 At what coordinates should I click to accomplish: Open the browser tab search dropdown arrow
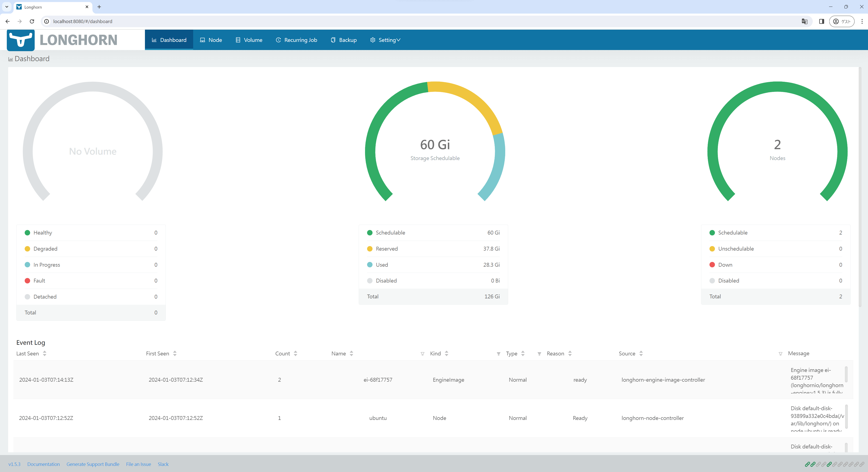(7, 7)
